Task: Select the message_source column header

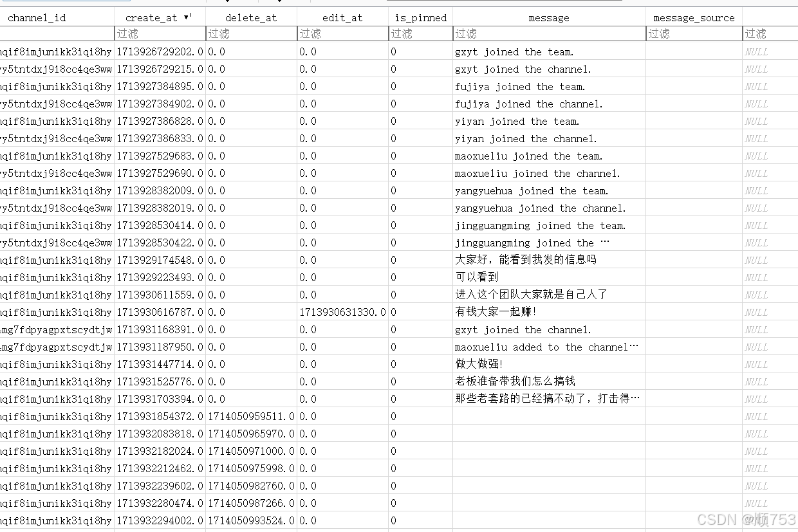Action: click(694, 17)
